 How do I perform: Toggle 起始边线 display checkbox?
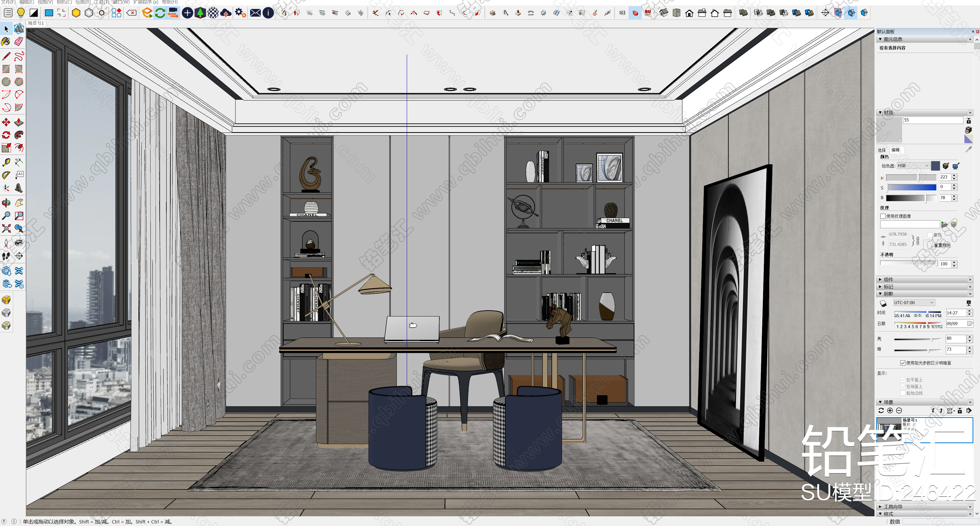click(x=902, y=393)
